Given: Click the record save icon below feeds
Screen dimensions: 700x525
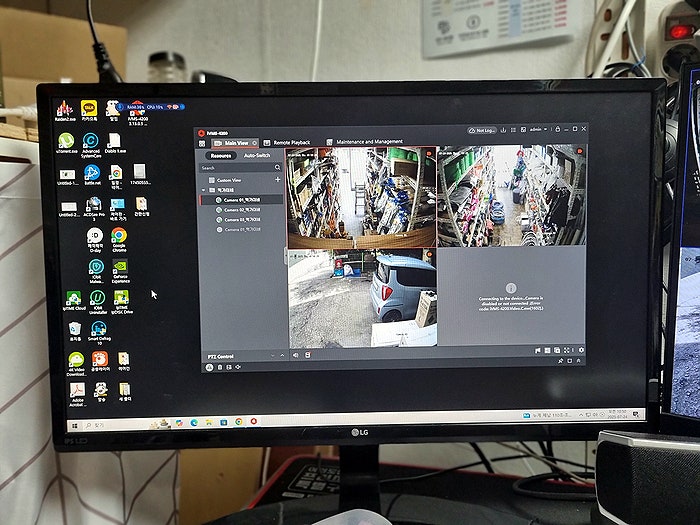Looking at the screenshot, I should 308,355.
